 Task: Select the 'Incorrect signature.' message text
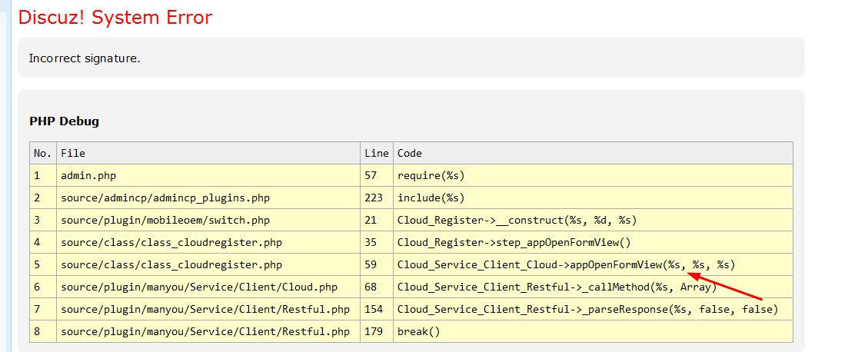(85, 58)
